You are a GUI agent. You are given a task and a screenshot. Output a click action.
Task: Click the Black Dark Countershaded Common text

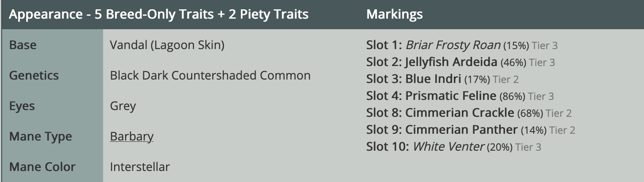click(210, 76)
